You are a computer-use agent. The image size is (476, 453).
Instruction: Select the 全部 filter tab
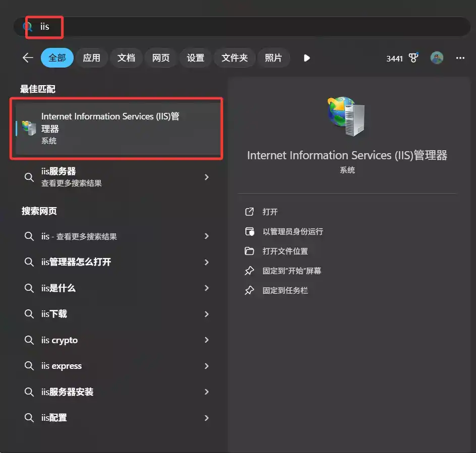point(57,57)
